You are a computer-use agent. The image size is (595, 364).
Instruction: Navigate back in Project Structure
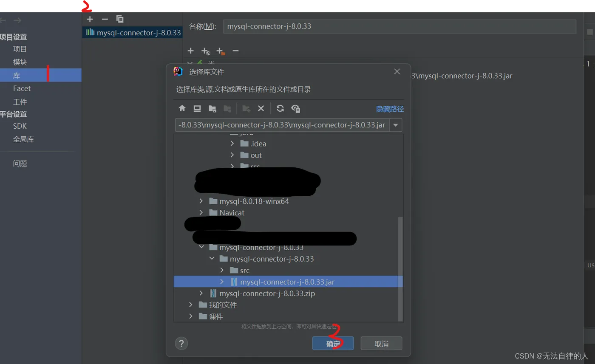click(3, 20)
